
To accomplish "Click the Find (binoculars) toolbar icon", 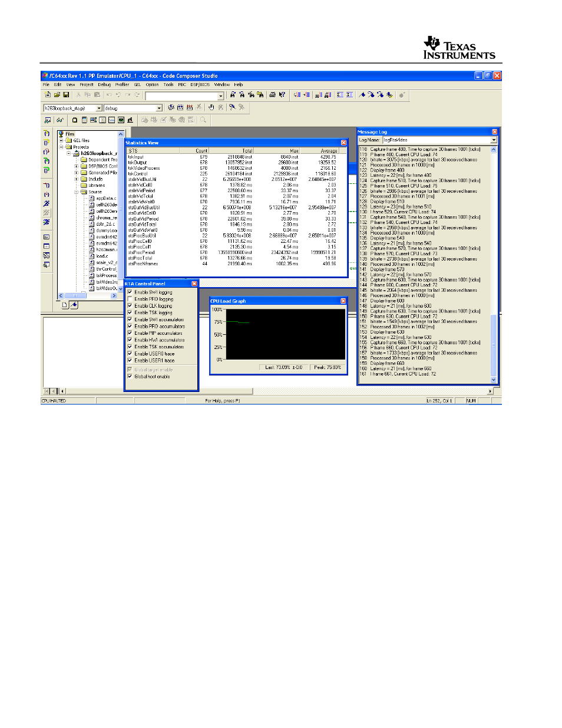I will 232,94.
